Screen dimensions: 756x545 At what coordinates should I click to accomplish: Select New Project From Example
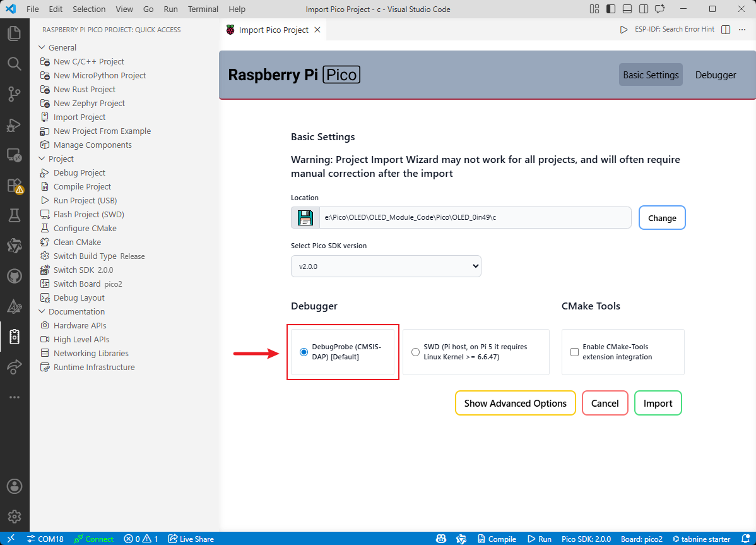pyautogui.click(x=102, y=131)
